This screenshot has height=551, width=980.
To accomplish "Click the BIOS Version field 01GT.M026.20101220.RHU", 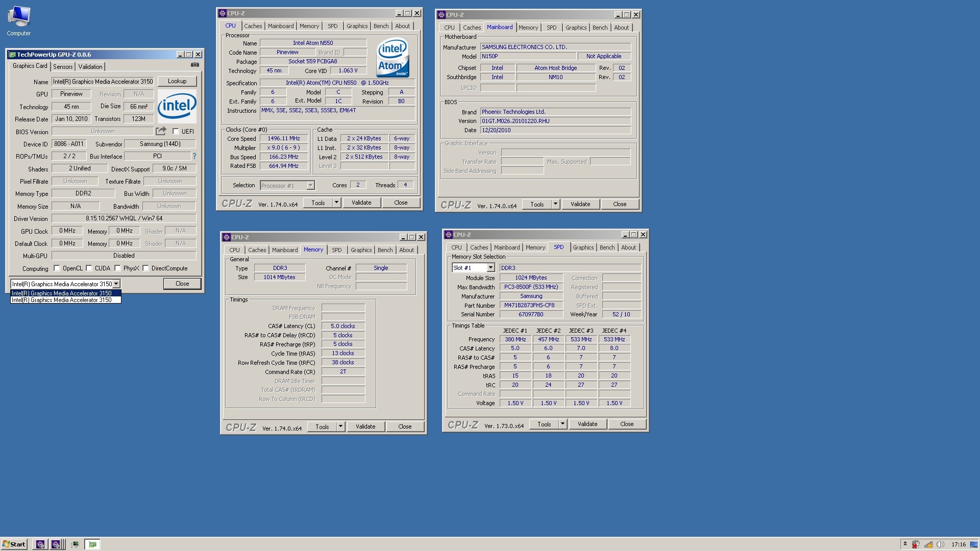I will point(555,121).
